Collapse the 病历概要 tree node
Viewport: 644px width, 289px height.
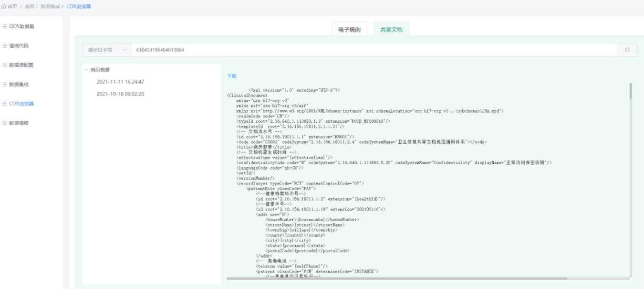[x=87, y=70]
